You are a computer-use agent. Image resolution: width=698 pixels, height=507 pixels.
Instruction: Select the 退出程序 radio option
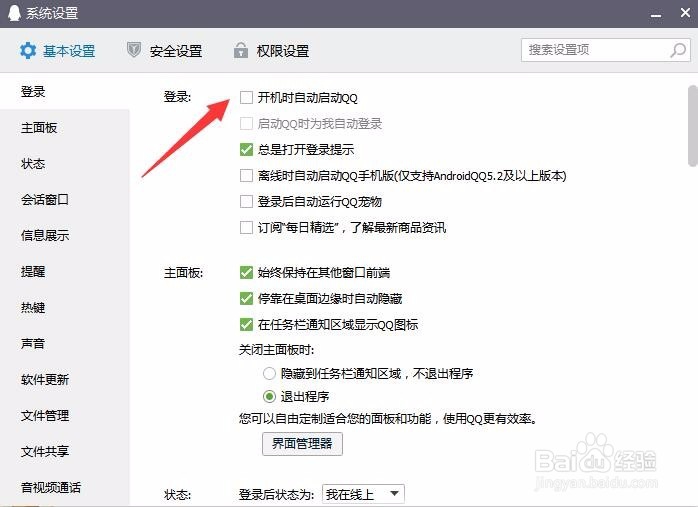(x=269, y=396)
